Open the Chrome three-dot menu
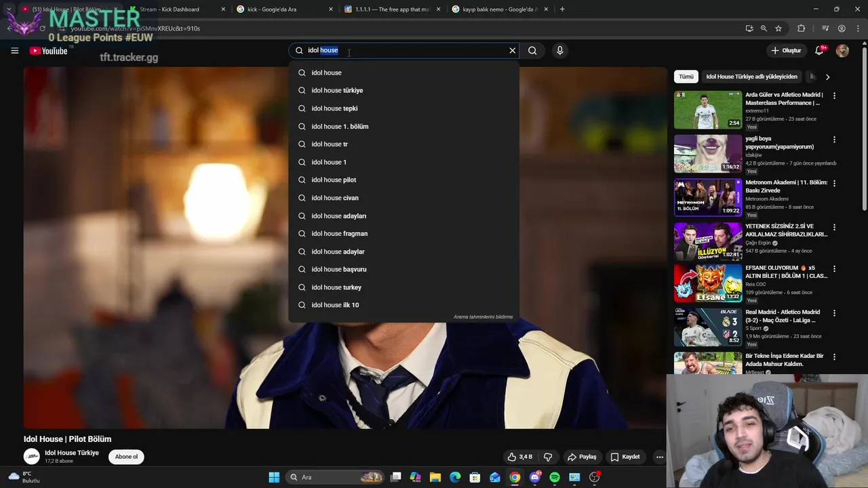This screenshot has height=488, width=868. click(x=857, y=28)
